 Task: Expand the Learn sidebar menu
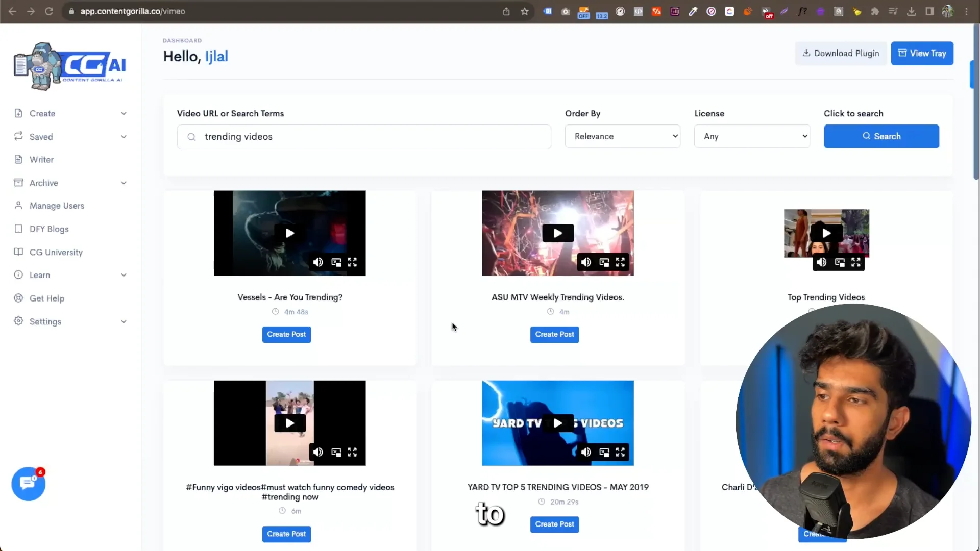tap(70, 275)
